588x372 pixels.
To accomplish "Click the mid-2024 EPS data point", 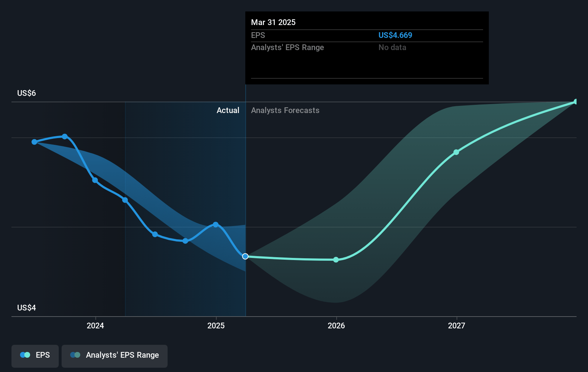I will (155, 234).
